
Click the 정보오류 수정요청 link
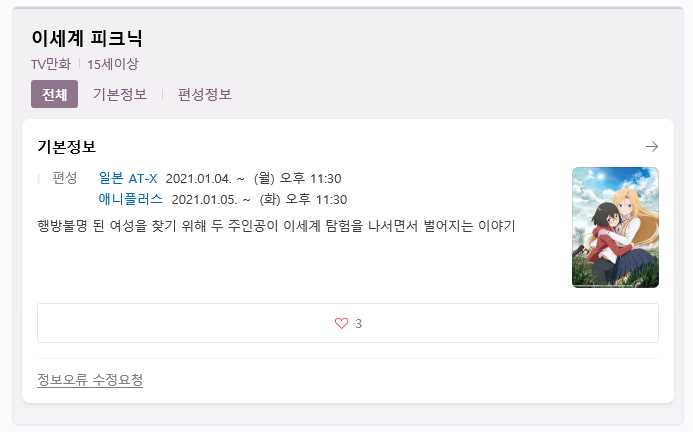(x=90, y=379)
